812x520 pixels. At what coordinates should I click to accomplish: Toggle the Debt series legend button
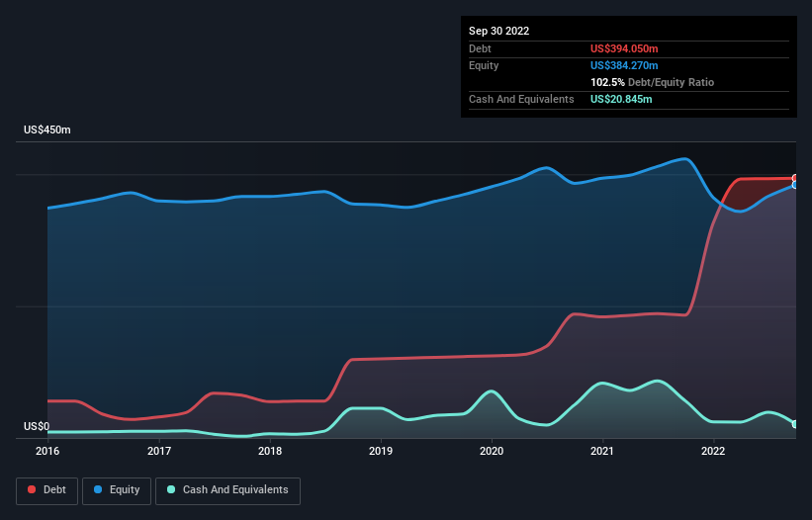[46, 490]
